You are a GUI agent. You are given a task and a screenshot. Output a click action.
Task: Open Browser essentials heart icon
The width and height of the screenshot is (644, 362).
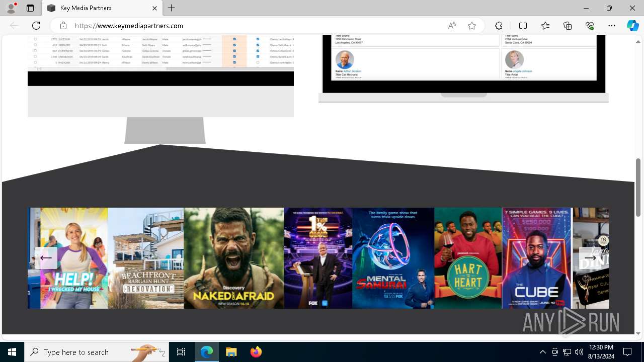(x=590, y=26)
